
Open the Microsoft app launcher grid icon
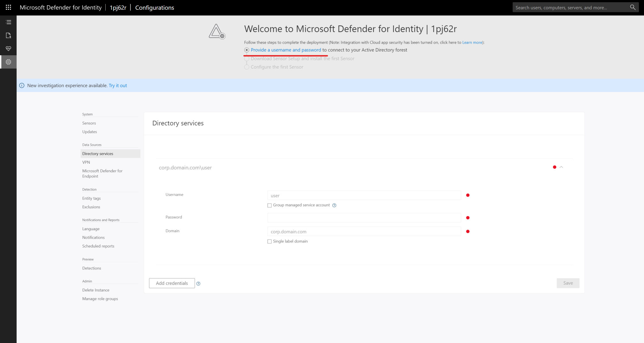(8, 7)
